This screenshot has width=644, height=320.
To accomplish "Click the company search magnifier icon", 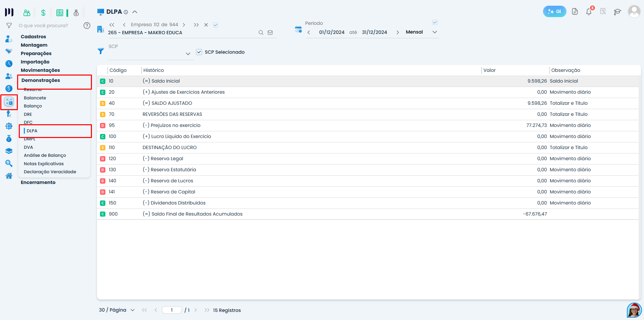I will coord(261,33).
